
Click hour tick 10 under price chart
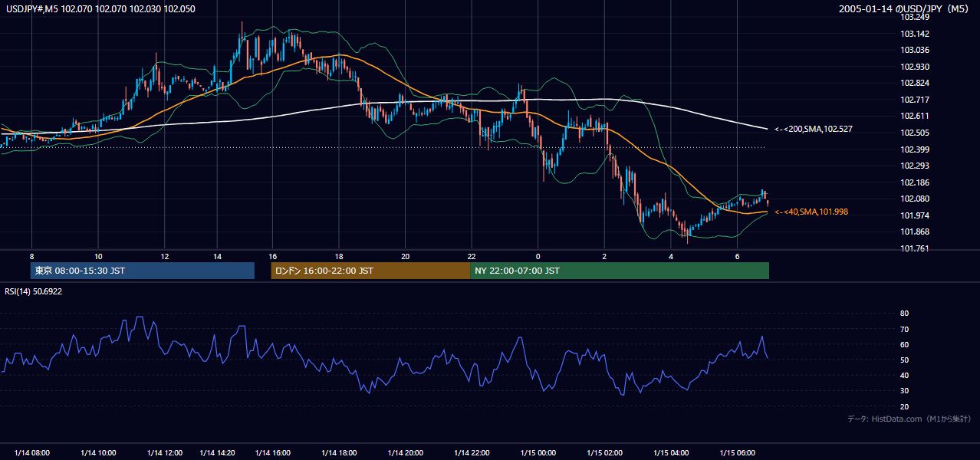(98, 256)
